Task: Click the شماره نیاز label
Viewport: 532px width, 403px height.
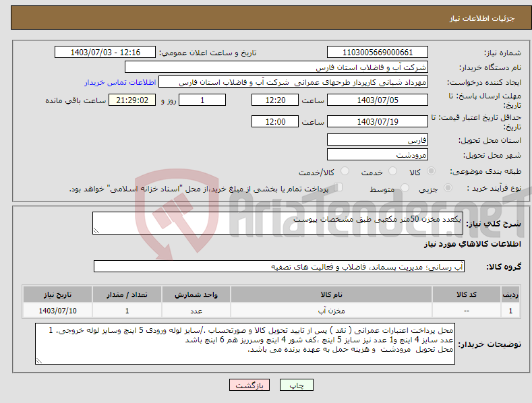Action: (502, 53)
